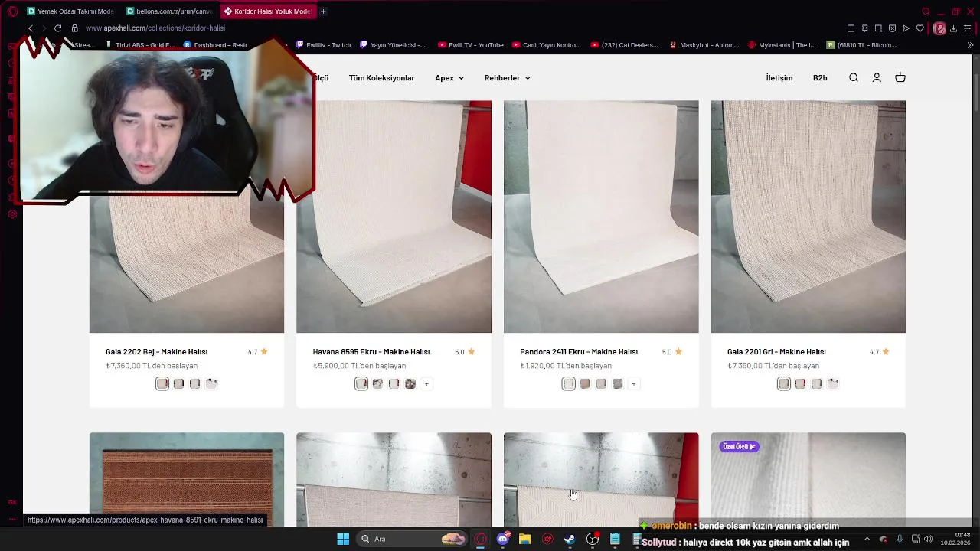Select fourth swatch under Gala 2201 Gri
Screen dimensions: 980x551
coord(833,383)
